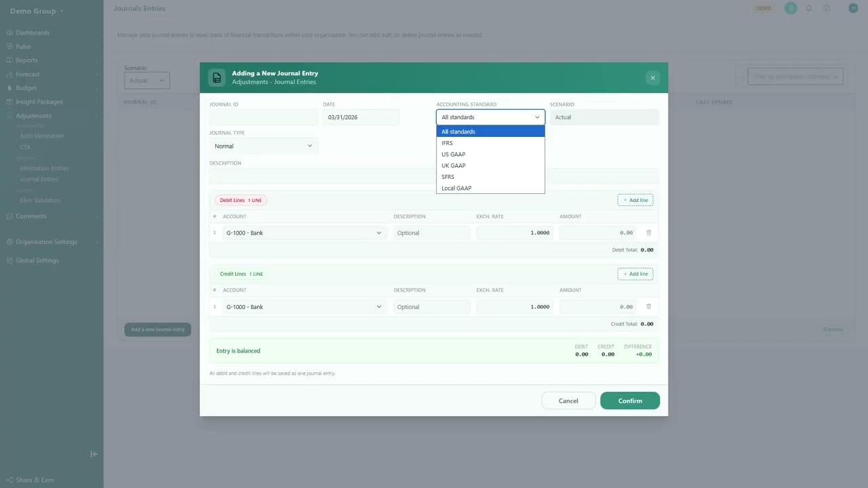Click Add a new journal entry button
This screenshot has width=868, height=488.
point(158,329)
